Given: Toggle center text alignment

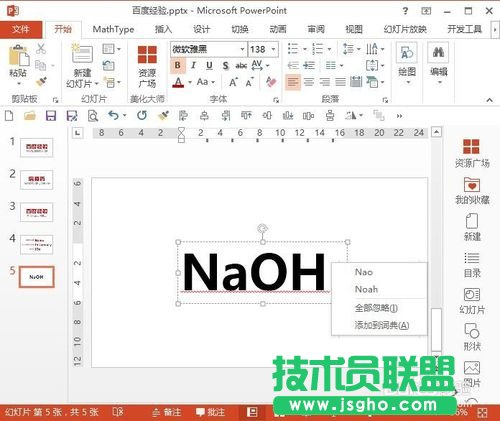Looking at the screenshot, I should [309, 82].
